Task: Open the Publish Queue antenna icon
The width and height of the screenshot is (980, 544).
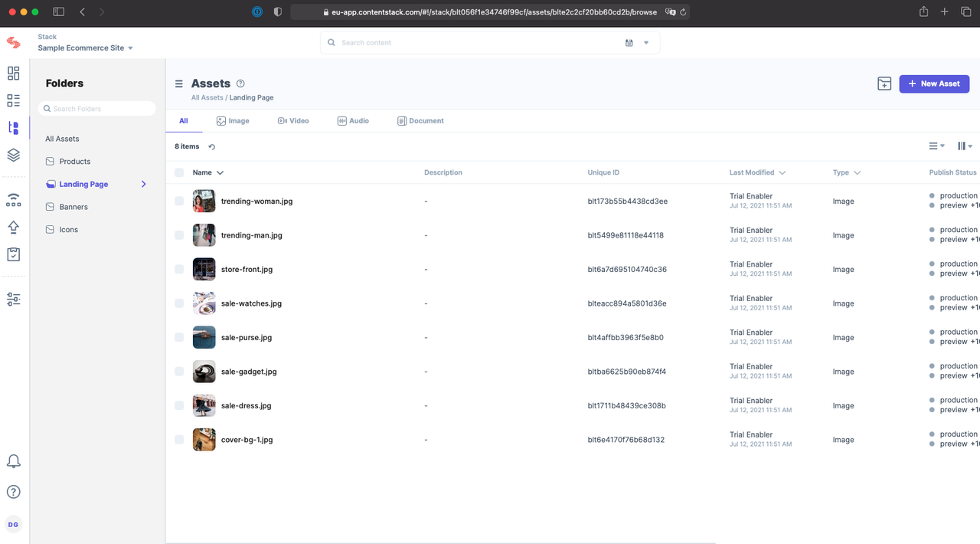Action: 13,199
